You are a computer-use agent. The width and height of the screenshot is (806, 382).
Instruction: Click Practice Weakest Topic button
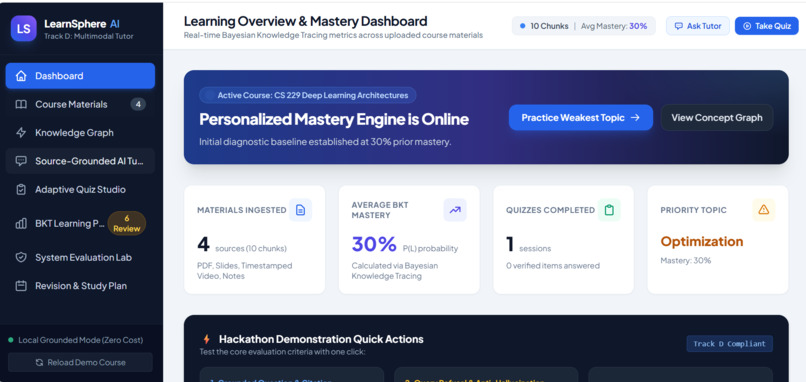coord(581,118)
